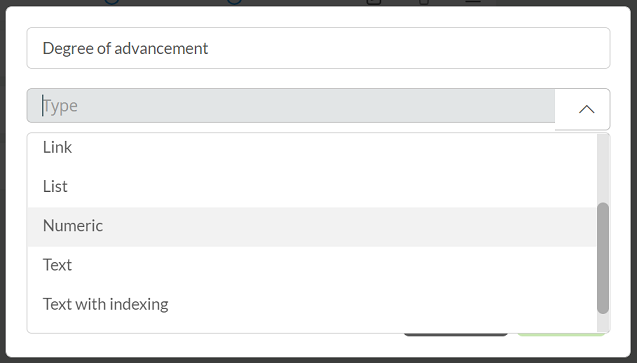Collapse the Type dropdown with the chevron arrow
This screenshot has height=363, width=637.
click(x=586, y=109)
